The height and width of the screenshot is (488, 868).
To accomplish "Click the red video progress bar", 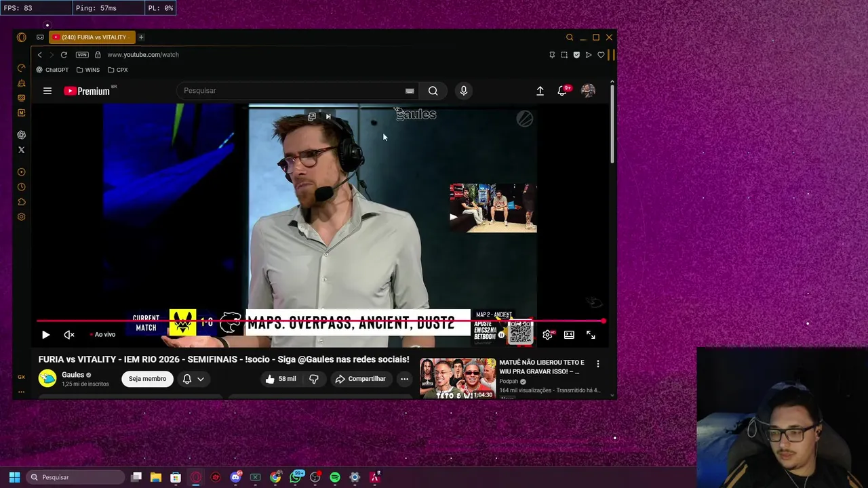I will pyautogui.click(x=320, y=321).
